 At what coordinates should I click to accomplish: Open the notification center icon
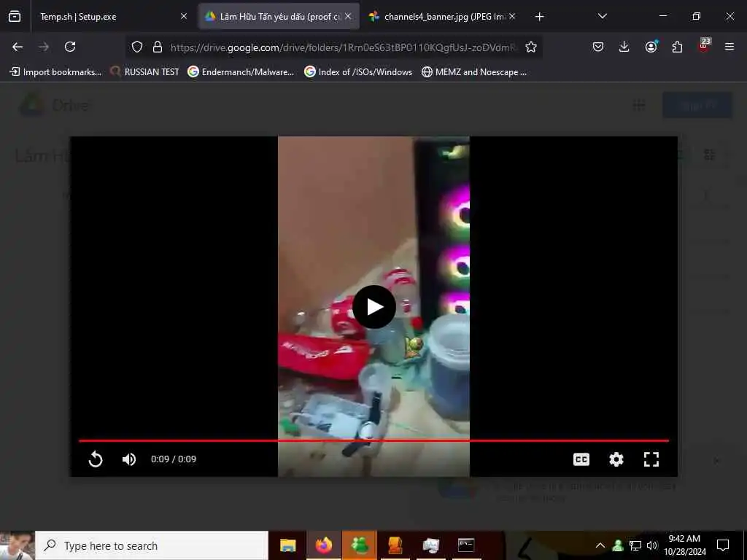(x=723, y=545)
